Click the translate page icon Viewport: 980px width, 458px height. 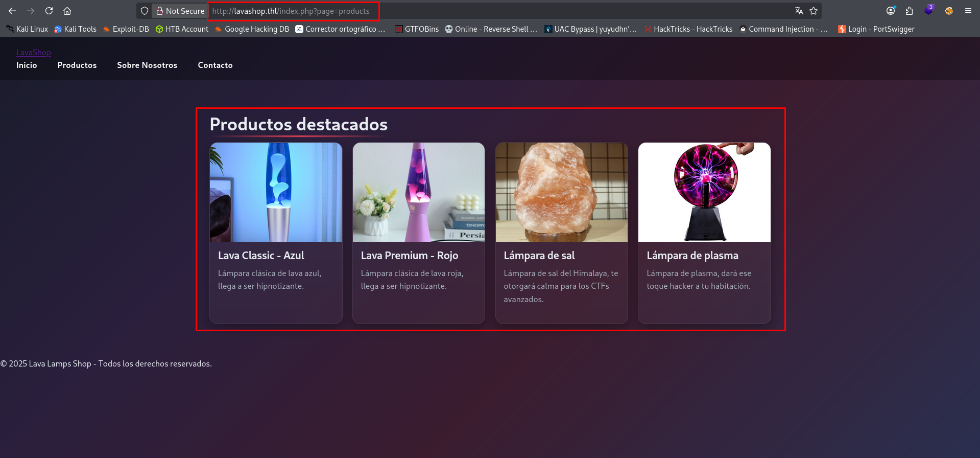799,11
